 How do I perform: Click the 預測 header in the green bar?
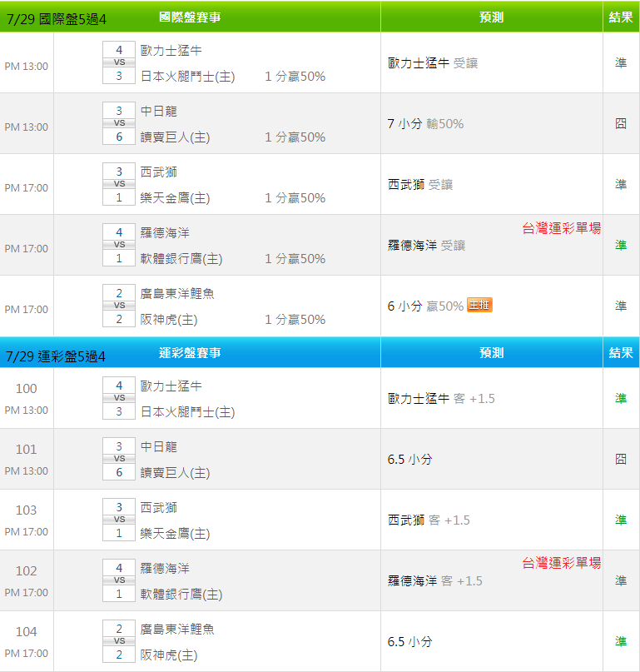point(491,17)
